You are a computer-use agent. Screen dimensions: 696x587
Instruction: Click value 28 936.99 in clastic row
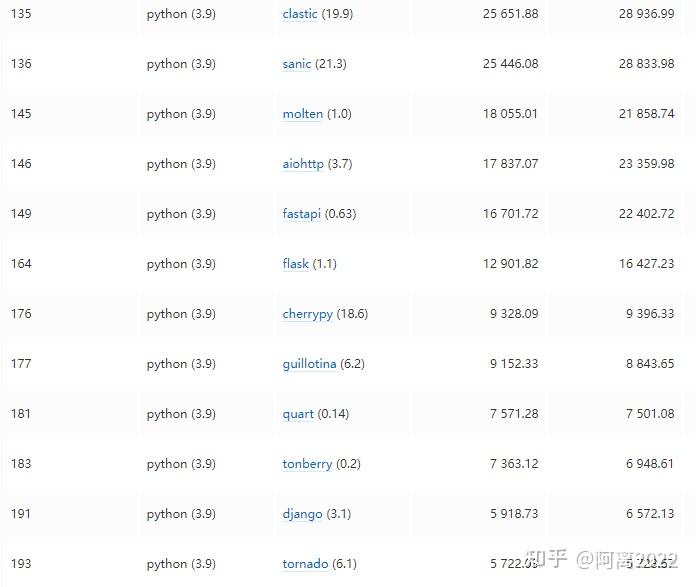646,14
